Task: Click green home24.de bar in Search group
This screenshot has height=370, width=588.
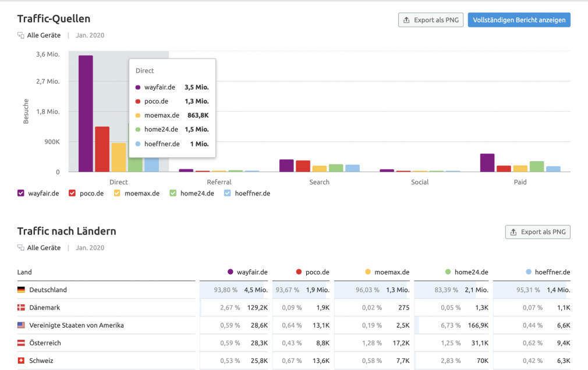Action: (x=336, y=168)
